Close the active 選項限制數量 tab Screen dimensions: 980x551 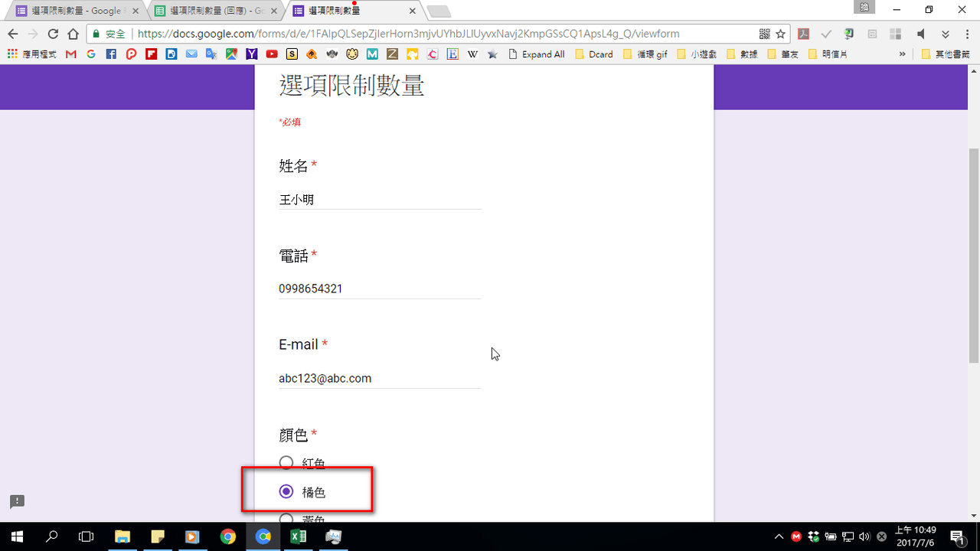[x=413, y=11]
